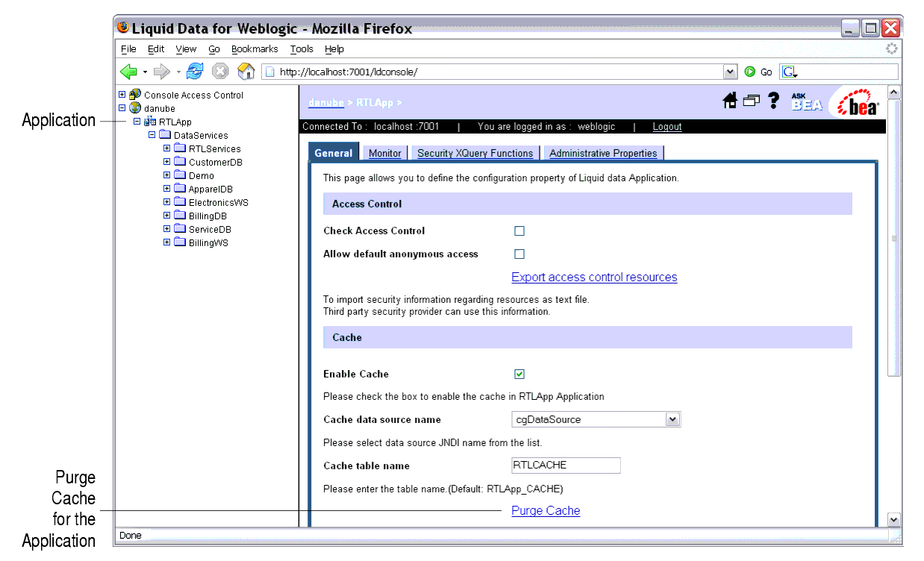Click the green Go button icon
Screen dimensions: 924x561
pyautogui.click(x=750, y=72)
